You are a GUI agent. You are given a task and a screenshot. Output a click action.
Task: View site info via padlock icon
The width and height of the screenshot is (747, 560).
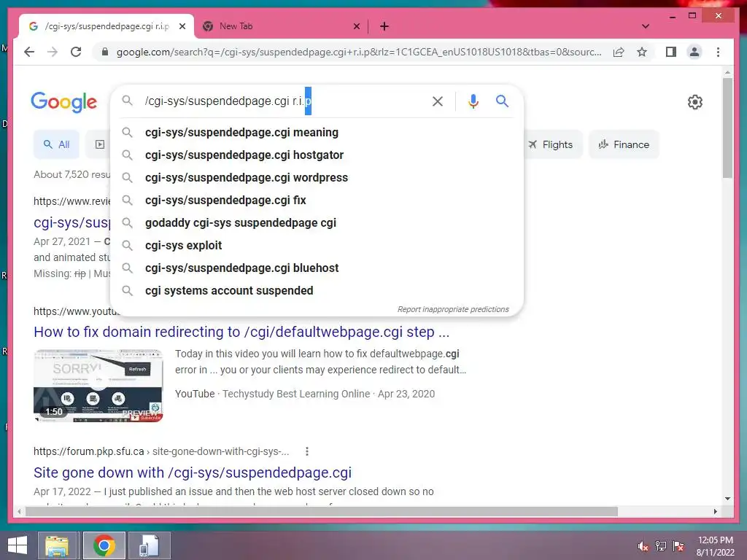click(105, 52)
